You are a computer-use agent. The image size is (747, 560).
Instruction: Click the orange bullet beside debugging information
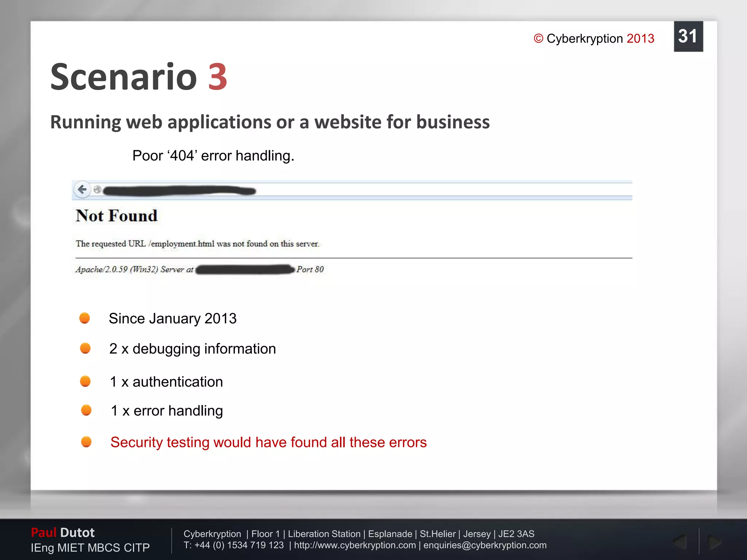pos(85,348)
